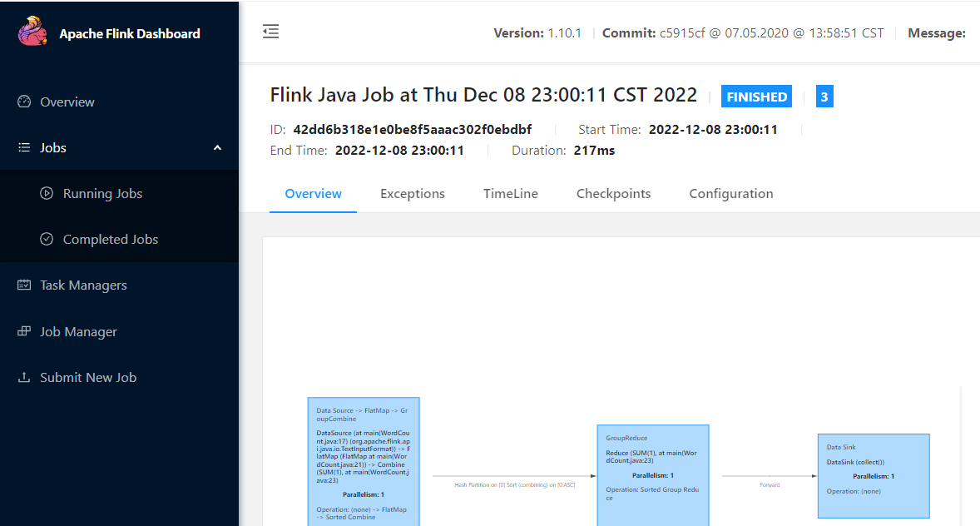Switch to the Configuration tab

pyautogui.click(x=731, y=194)
